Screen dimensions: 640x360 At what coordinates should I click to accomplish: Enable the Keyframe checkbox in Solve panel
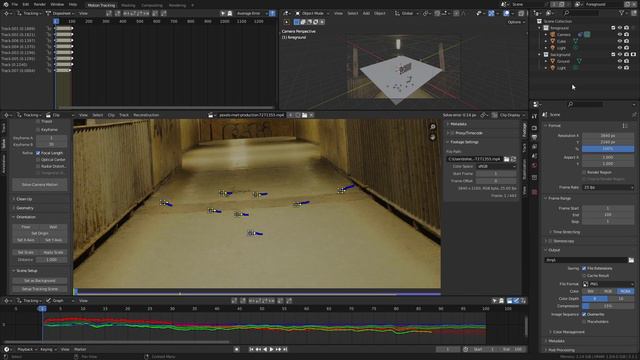tap(38, 129)
